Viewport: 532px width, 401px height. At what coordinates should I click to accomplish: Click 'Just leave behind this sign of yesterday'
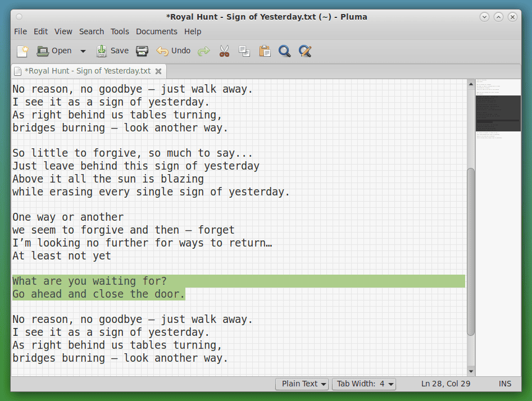tap(136, 166)
